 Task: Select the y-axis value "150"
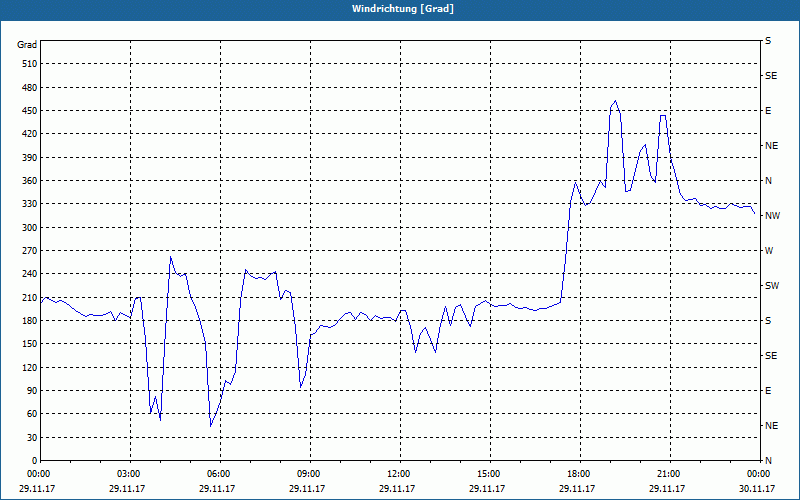(x=30, y=344)
